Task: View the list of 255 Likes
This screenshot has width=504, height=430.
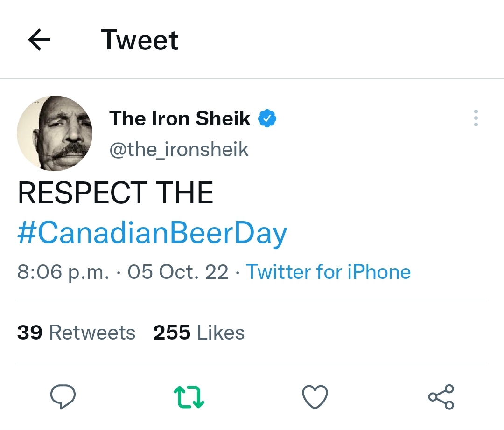Action: (199, 333)
